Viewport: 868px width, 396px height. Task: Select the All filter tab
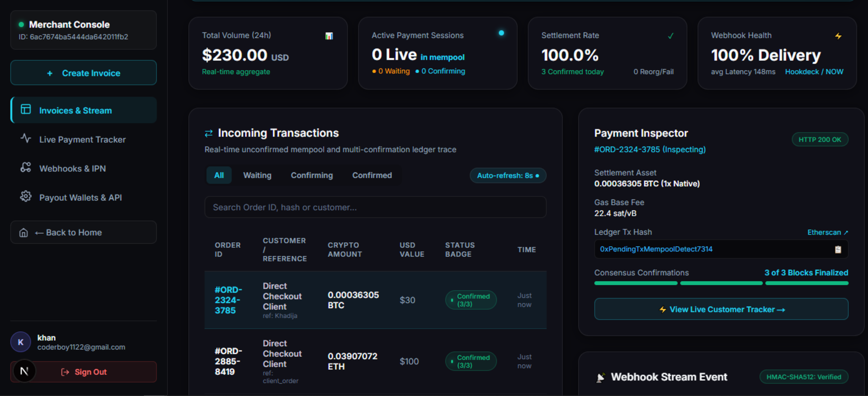pyautogui.click(x=219, y=175)
